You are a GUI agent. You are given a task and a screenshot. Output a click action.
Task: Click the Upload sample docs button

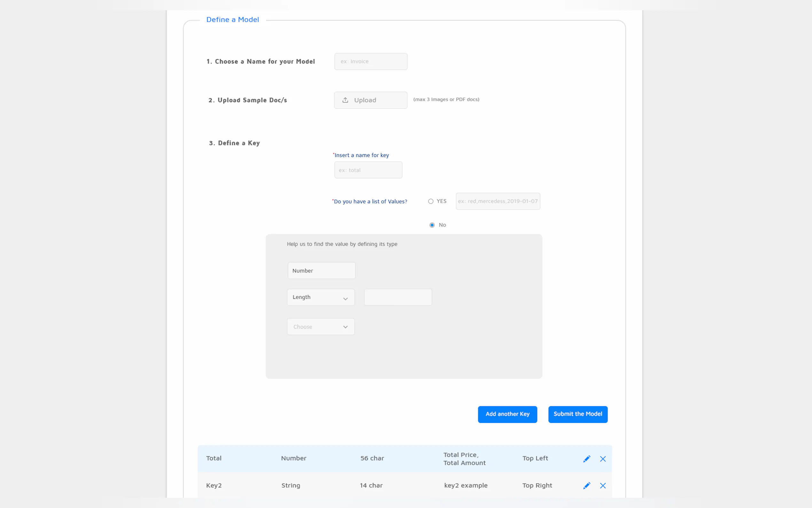point(371,100)
